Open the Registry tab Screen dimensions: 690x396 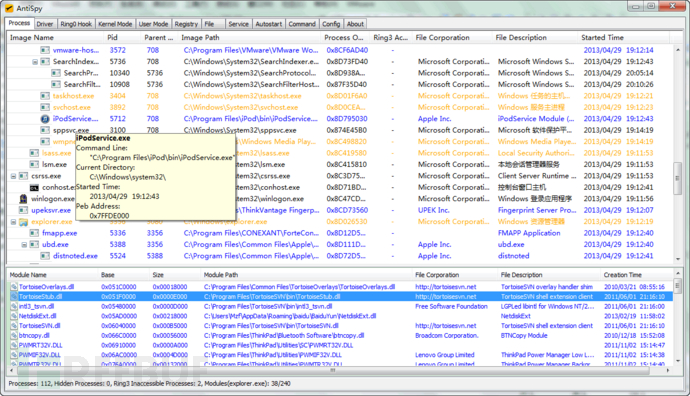click(x=186, y=24)
